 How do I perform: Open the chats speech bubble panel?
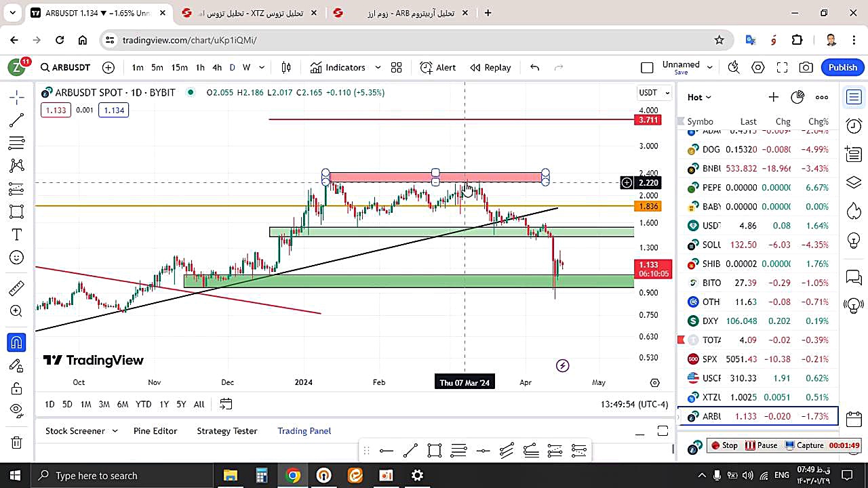pyautogui.click(x=854, y=277)
